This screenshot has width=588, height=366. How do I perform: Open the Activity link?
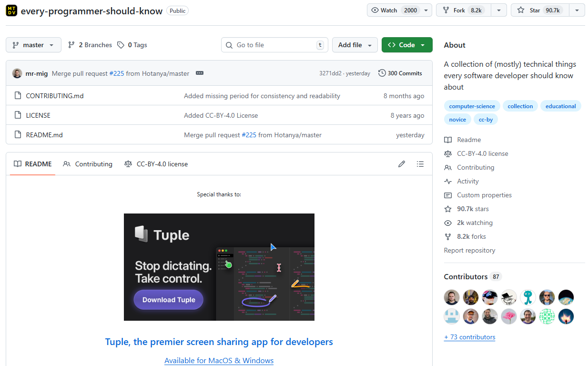(461, 181)
